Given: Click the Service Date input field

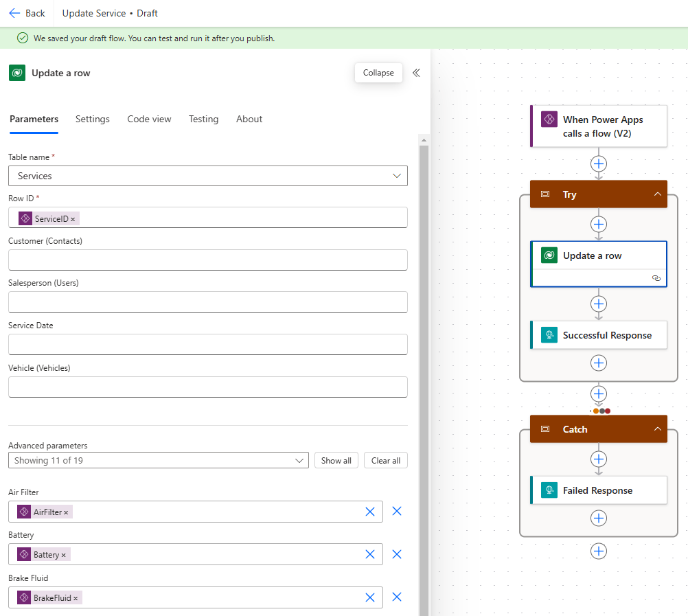Looking at the screenshot, I should point(207,344).
